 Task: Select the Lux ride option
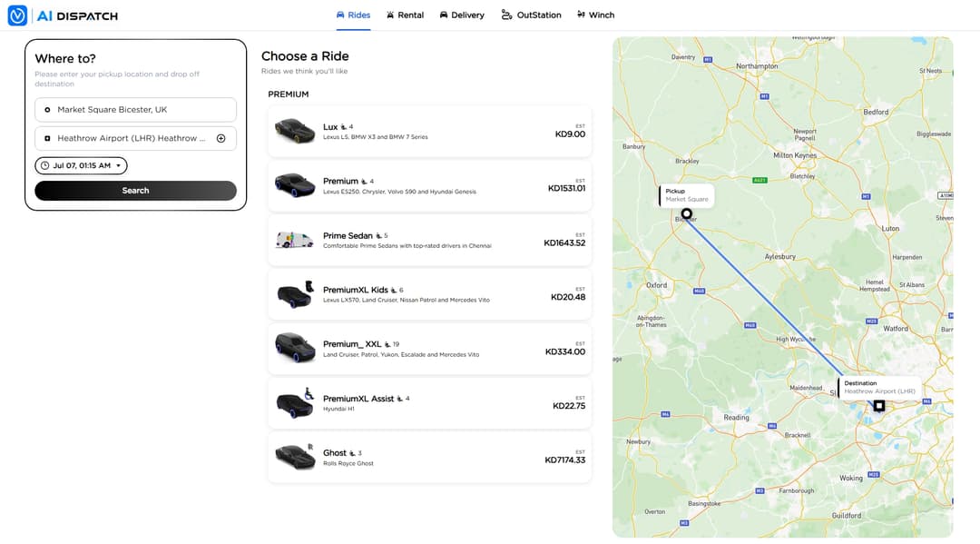(429, 132)
